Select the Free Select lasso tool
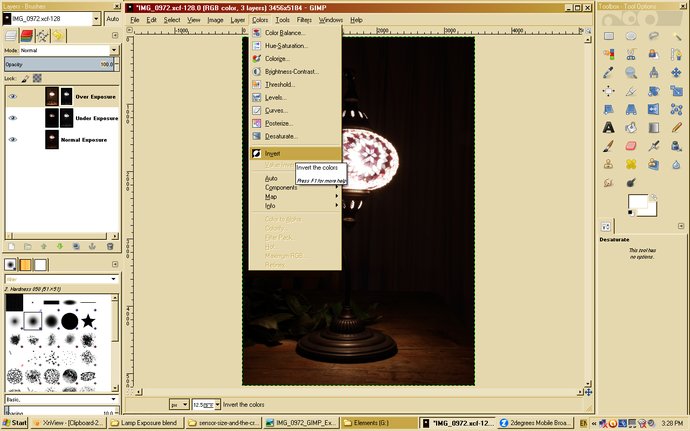The height and width of the screenshot is (431, 690). click(653, 36)
